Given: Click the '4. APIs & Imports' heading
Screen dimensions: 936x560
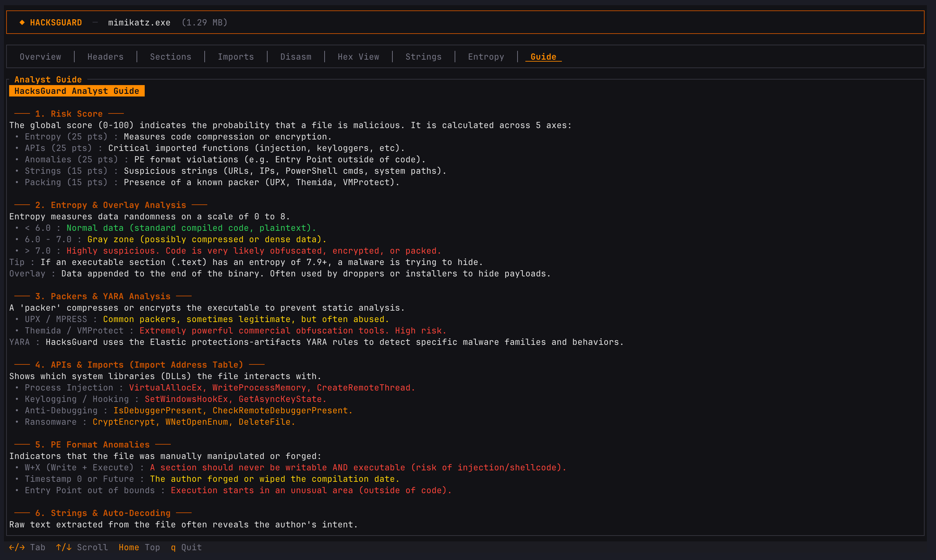Looking at the screenshot, I should pyautogui.click(x=139, y=365).
